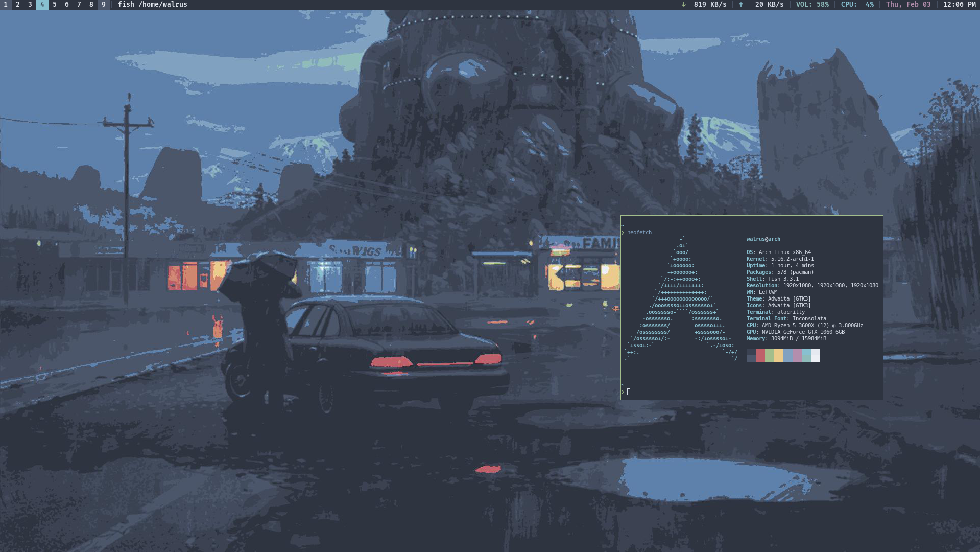Click the 'GPU: NVIDIA GeForce GTX 1060' line
980x552 pixels.
pyautogui.click(x=796, y=332)
